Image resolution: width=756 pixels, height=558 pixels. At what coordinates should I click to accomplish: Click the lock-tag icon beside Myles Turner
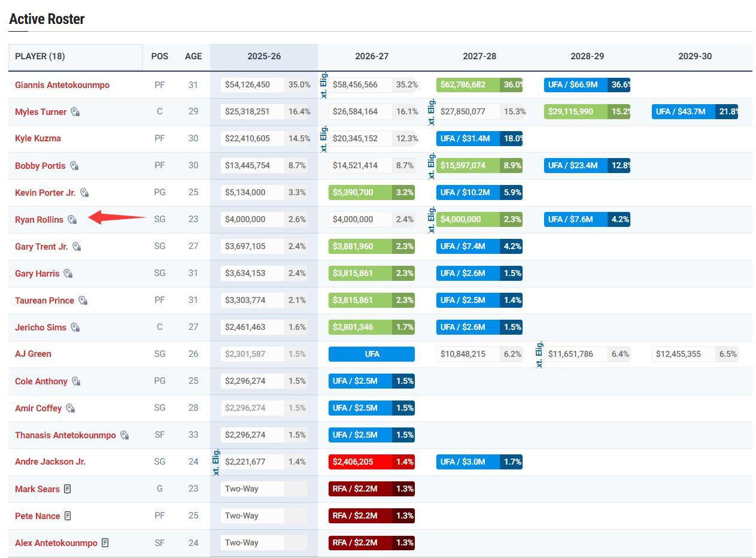[x=75, y=112]
